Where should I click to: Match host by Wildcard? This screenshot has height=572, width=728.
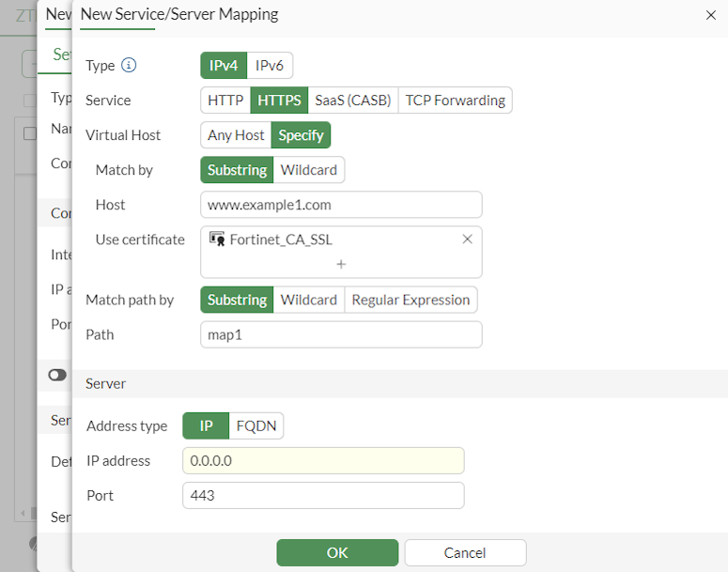[309, 170]
